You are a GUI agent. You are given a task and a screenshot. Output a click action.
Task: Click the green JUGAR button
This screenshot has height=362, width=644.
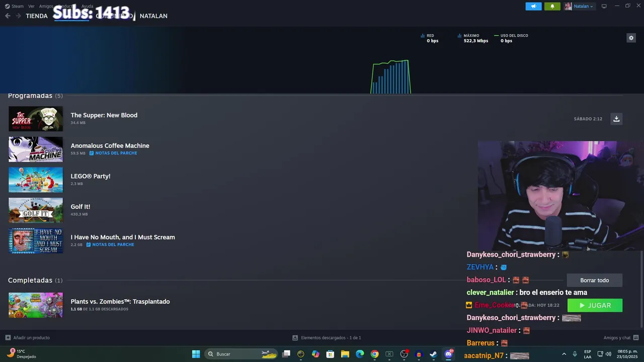pos(595,305)
